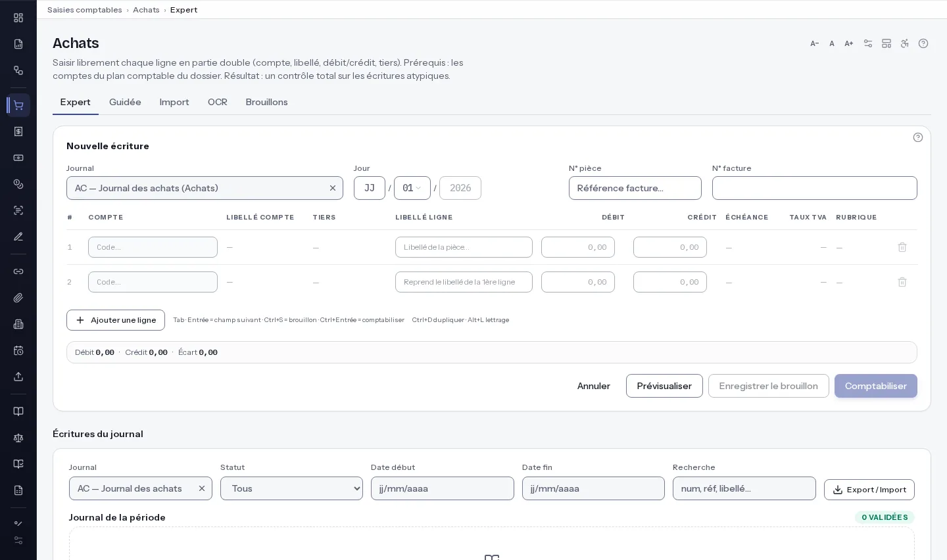The image size is (947, 560).
Task: Click the 0 VALIDÉES badge
Action: 885,517
